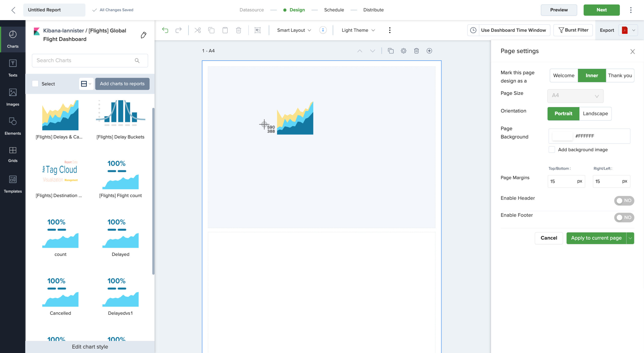Open the Elements sidebar panel
The width and height of the screenshot is (644, 353).
pyautogui.click(x=13, y=126)
